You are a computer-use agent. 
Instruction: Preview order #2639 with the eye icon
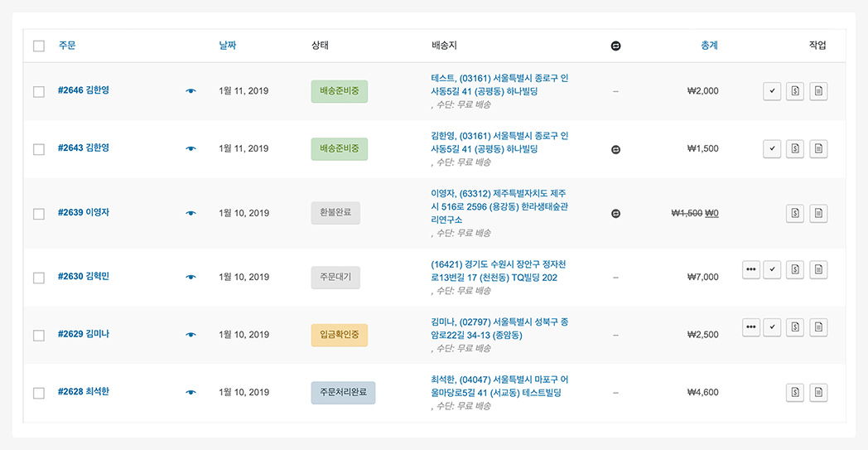click(191, 213)
